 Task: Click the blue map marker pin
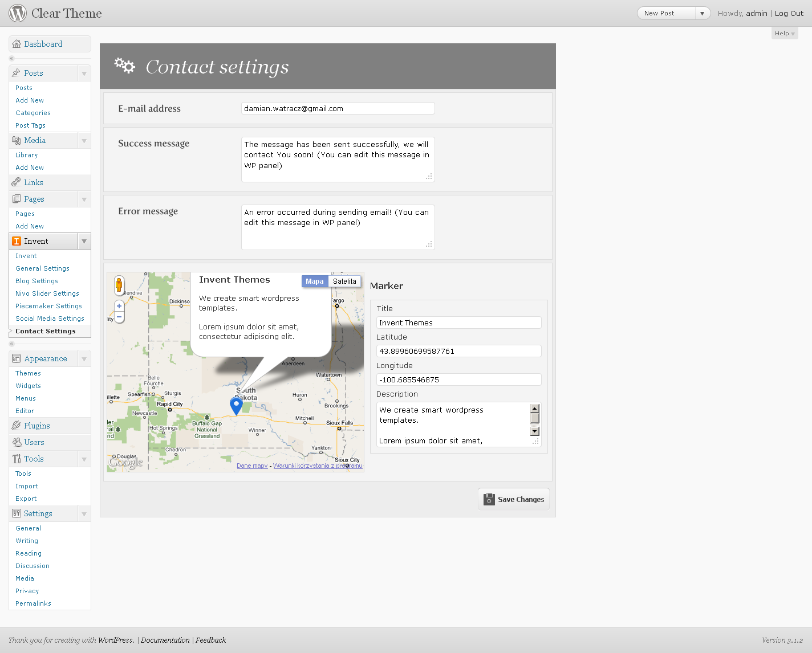[x=236, y=405]
